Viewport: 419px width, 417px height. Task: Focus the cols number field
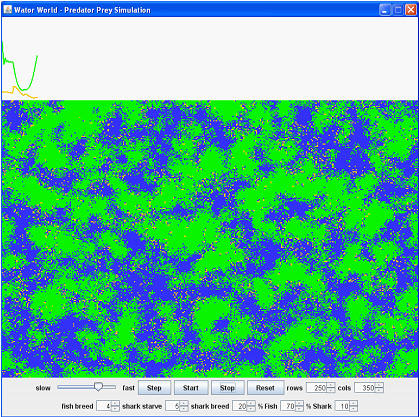365,388
